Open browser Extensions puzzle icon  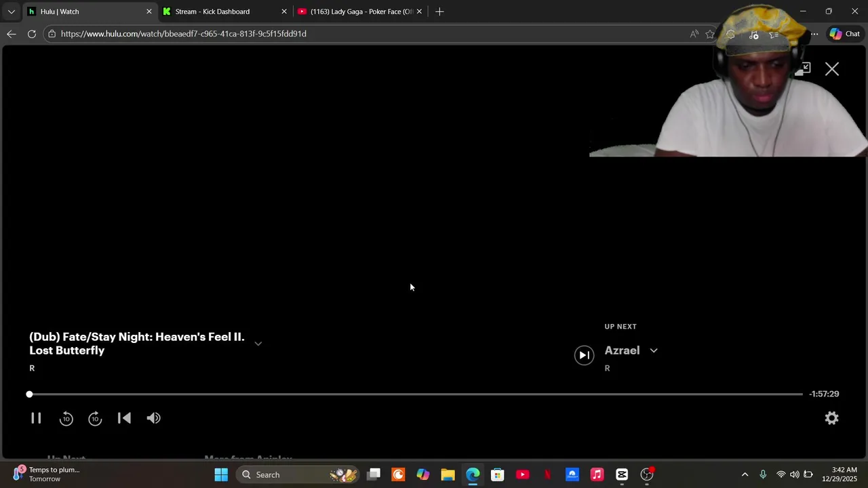(x=730, y=34)
